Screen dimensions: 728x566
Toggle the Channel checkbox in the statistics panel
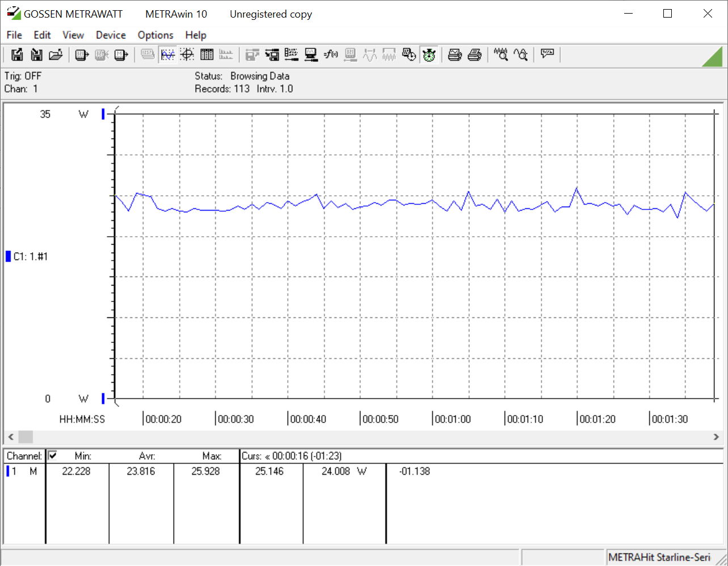click(x=53, y=455)
